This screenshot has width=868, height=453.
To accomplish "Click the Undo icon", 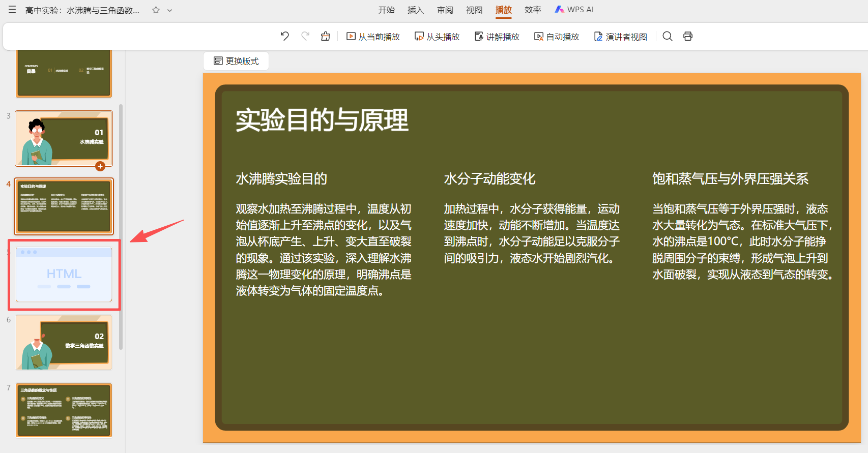I will pyautogui.click(x=285, y=36).
